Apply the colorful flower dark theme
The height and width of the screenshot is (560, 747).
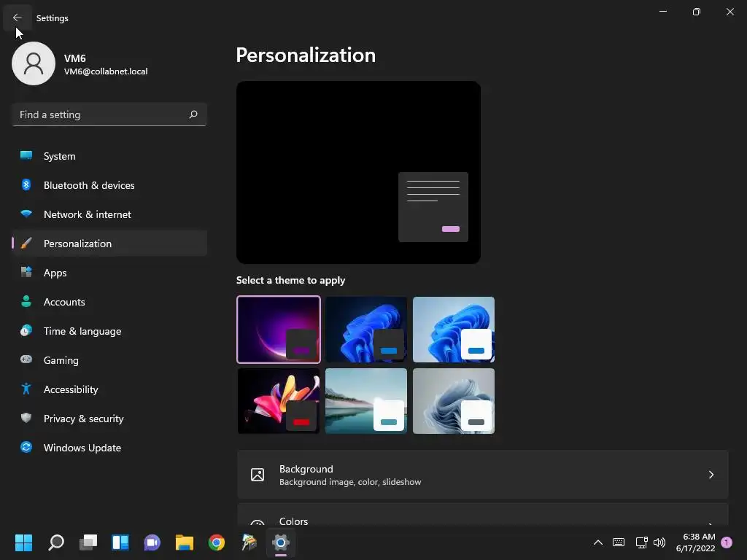279,401
